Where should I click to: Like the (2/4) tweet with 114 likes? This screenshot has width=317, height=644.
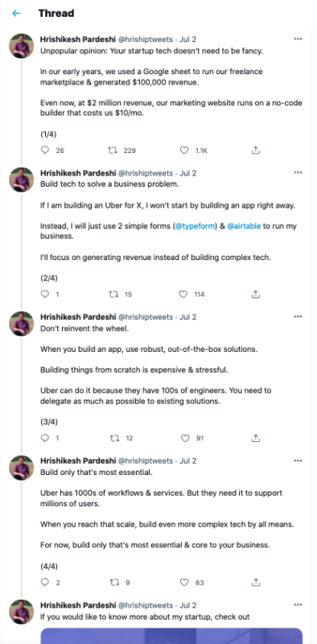[184, 294]
